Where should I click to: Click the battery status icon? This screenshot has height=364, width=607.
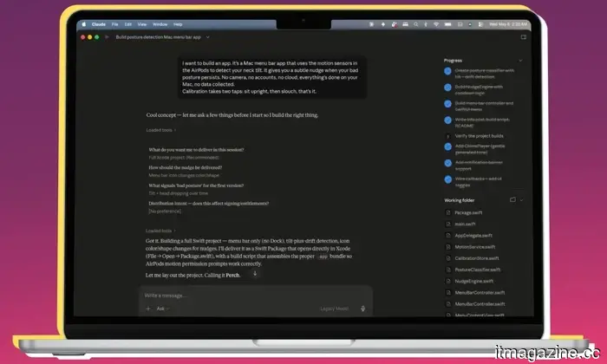point(448,24)
